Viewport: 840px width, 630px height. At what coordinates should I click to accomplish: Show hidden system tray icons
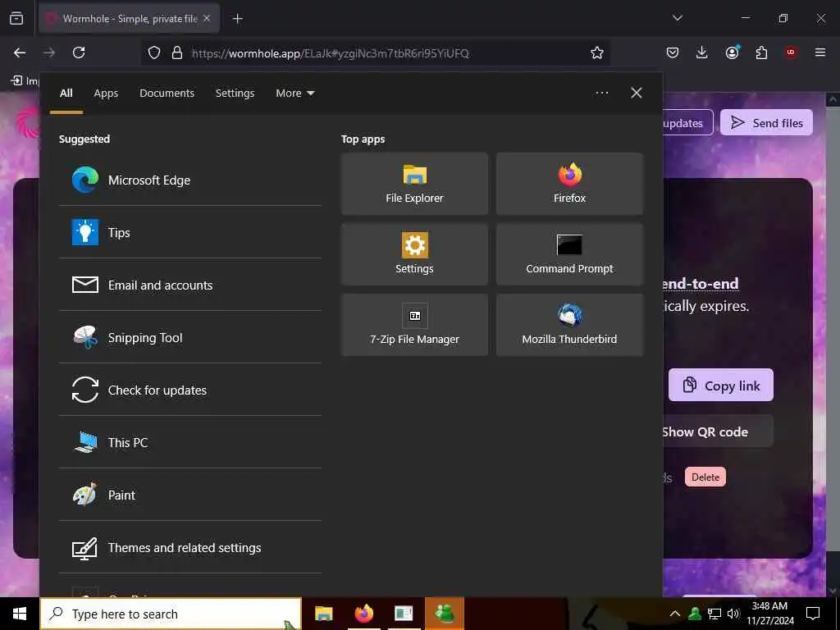[675, 614]
